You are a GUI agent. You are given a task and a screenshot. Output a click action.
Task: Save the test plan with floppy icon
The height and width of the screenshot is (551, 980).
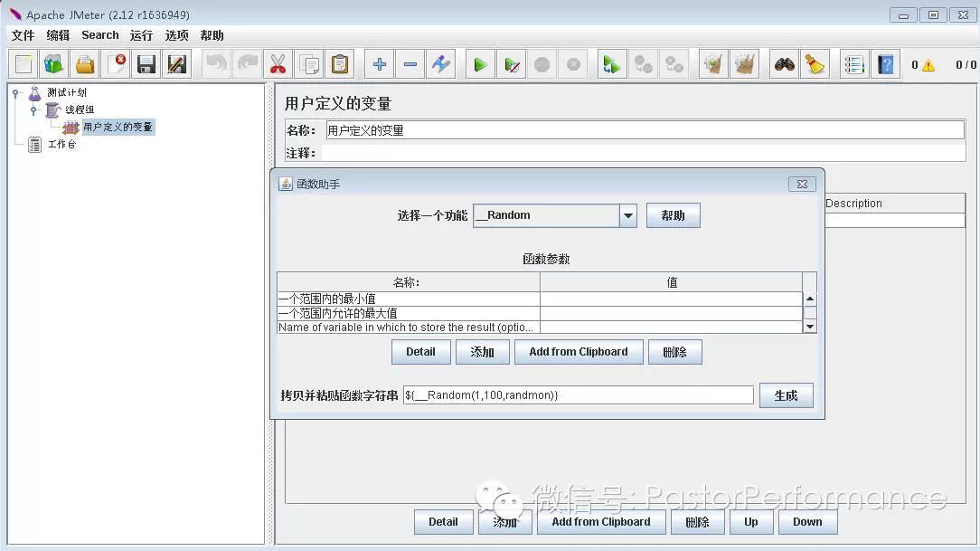146,64
